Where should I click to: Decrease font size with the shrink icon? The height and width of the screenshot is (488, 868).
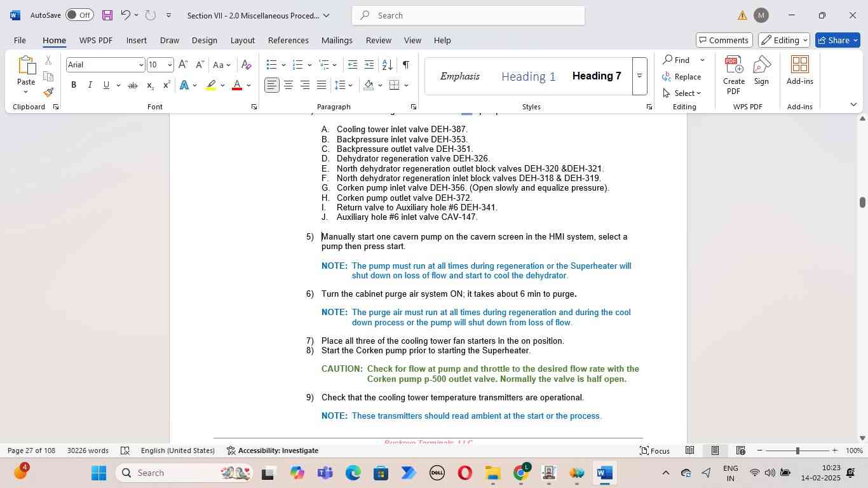(x=200, y=65)
